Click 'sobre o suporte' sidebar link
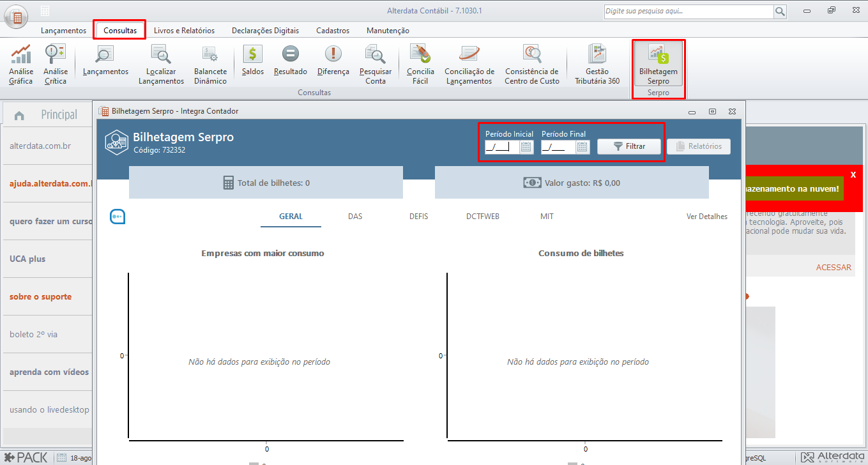Viewport: 868px width, 465px height. (41, 296)
